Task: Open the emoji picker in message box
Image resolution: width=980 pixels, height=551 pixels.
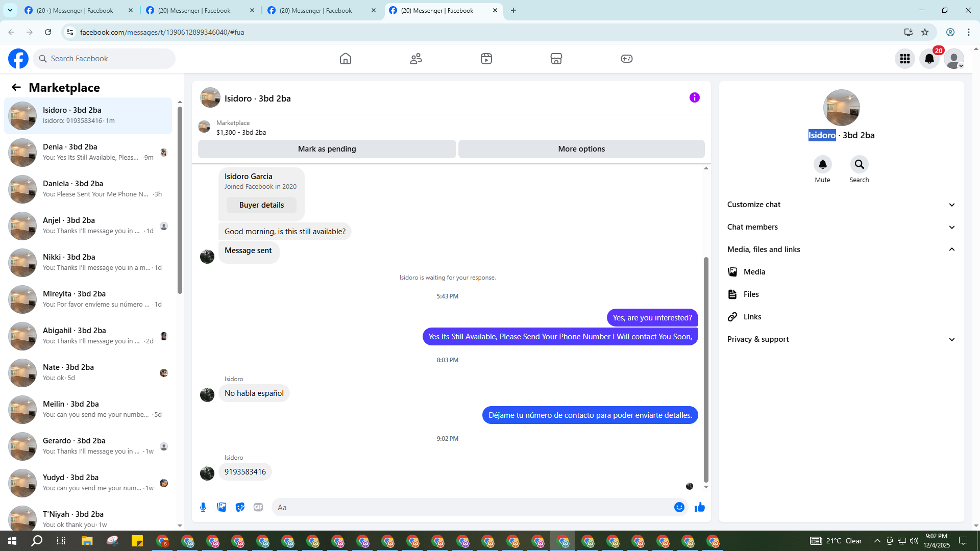Action: (679, 507)
